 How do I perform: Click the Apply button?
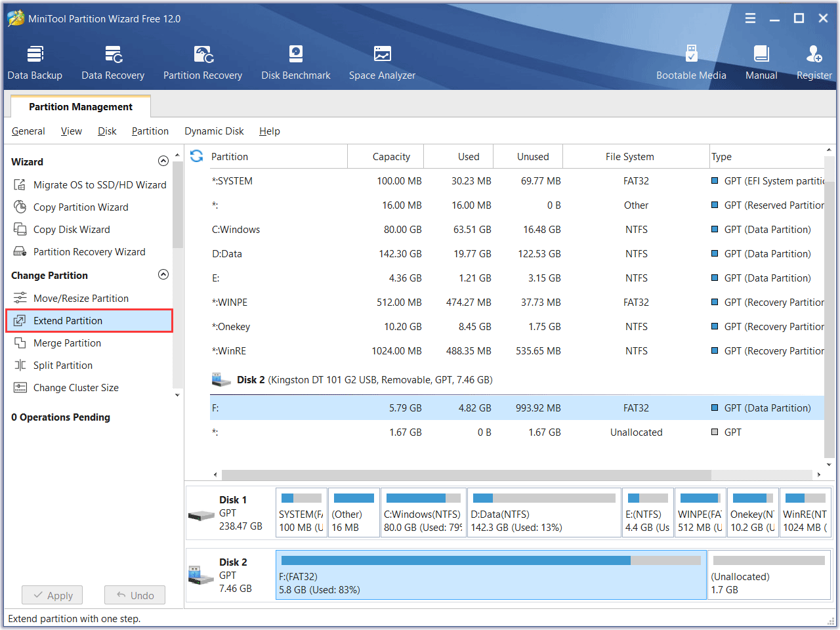(x=52, y=595)
